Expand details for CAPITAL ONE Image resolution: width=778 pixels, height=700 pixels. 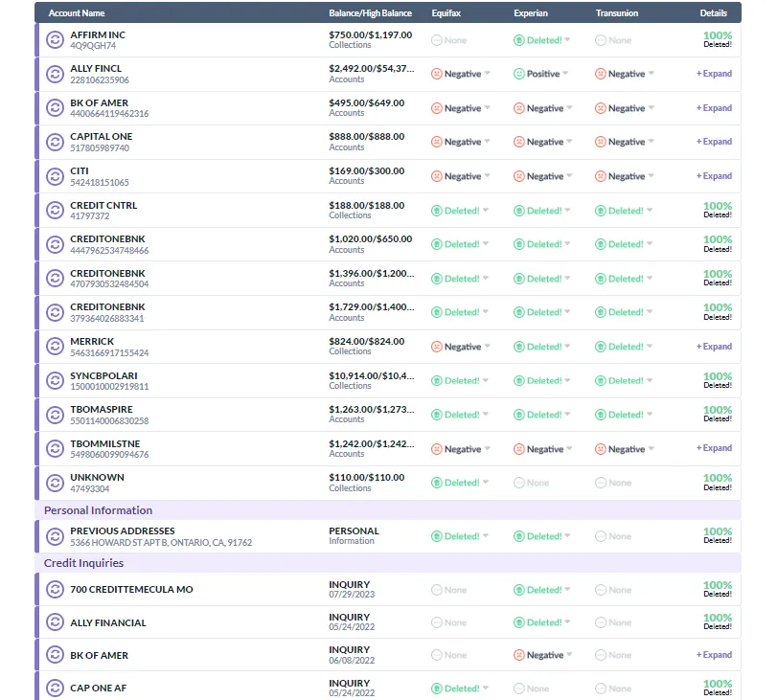[714, 142]
